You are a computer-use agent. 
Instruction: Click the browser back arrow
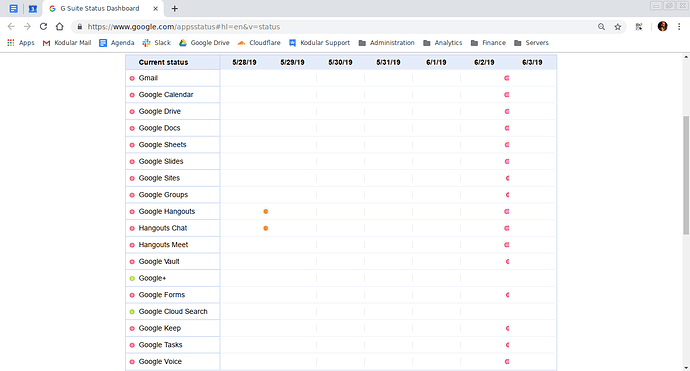pos(11,26)
